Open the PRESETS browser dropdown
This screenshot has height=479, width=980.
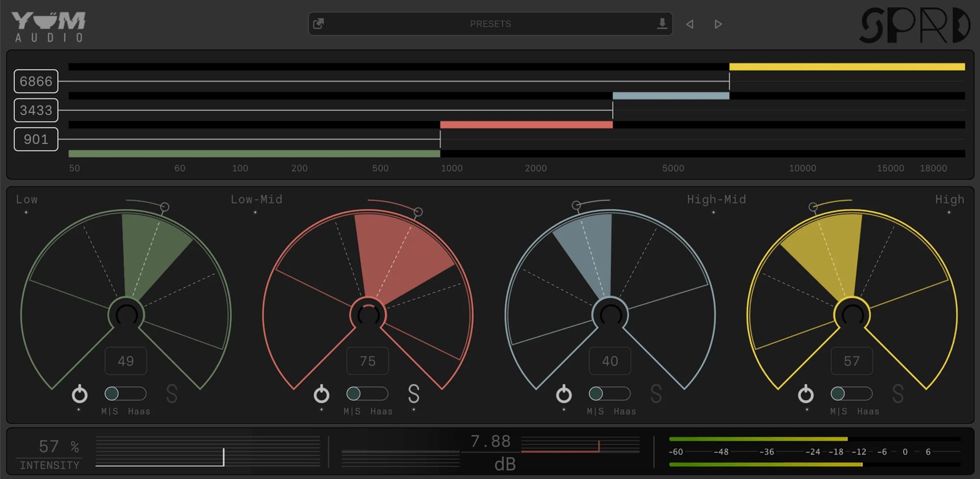pos(490,23)
